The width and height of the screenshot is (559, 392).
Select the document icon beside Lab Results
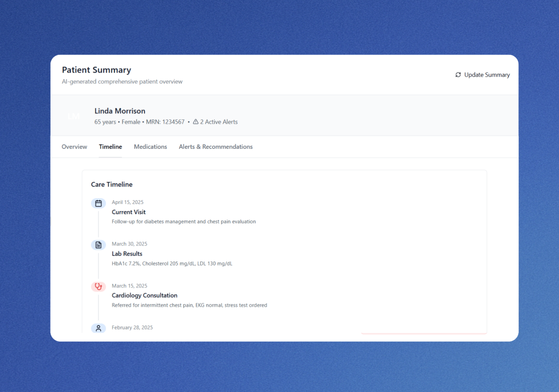98,245
